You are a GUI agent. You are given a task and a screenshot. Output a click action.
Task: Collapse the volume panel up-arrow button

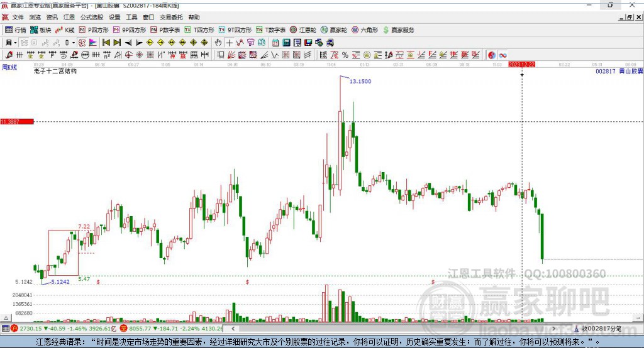point(6,318)
